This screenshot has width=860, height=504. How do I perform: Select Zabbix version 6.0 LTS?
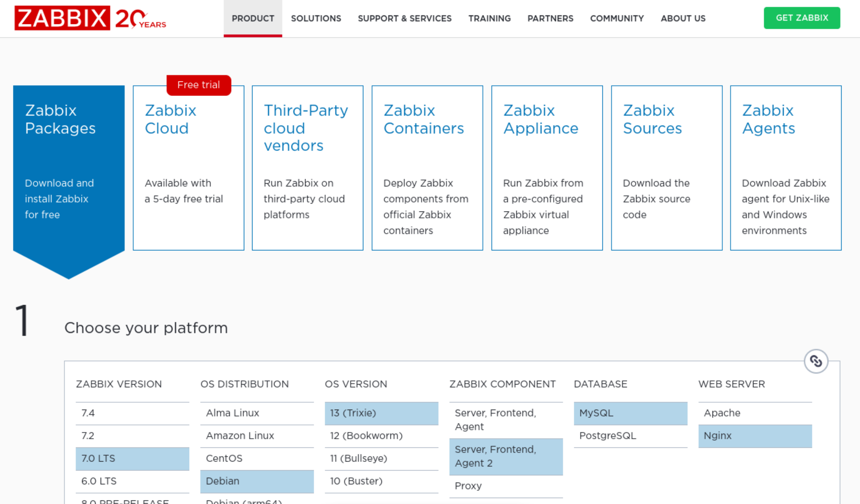[x=133, y=481]
